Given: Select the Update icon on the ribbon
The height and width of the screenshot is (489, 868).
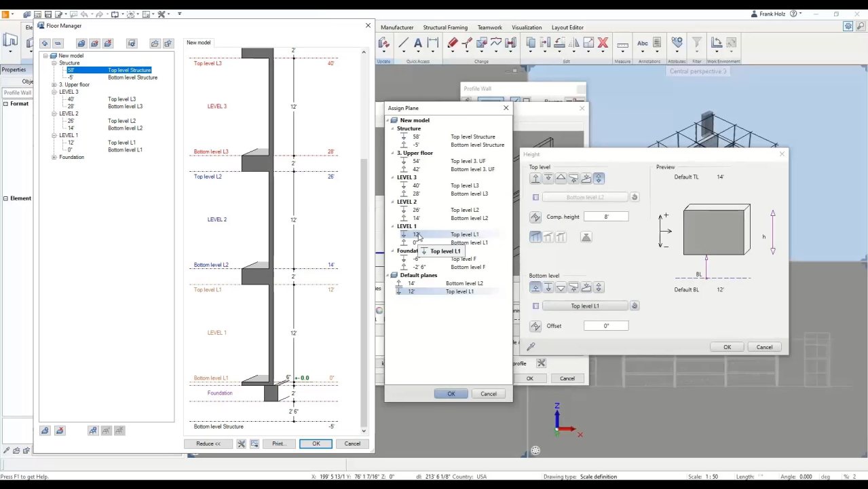Looking at the screenshot, I should point(383,44).
